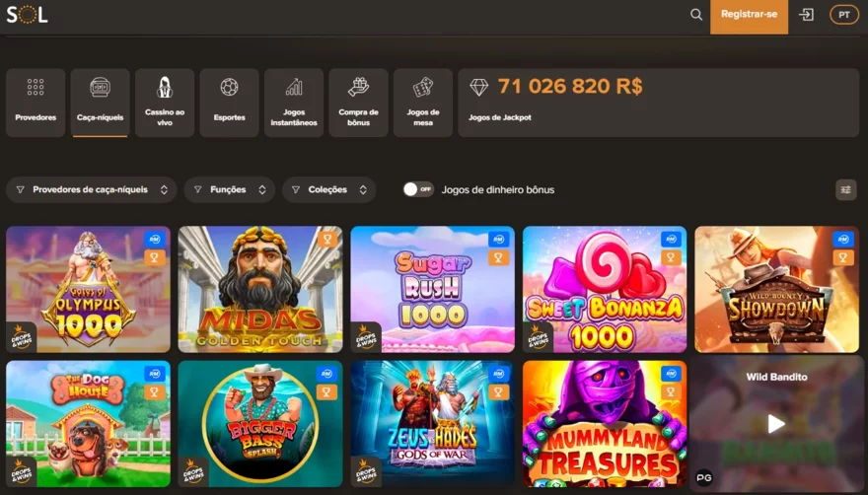The height and width of the screenshot is (495, 868).
Task: Select the Cassino ao vivo dealer icon
Action: pos(165,88)
